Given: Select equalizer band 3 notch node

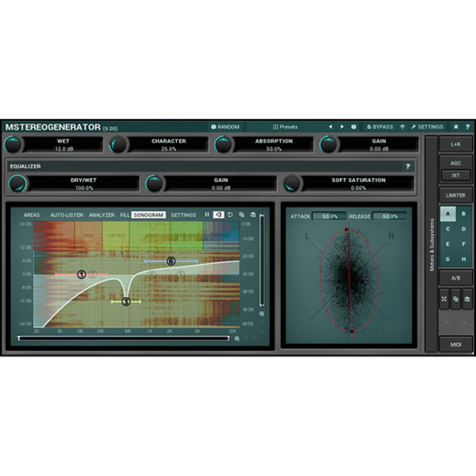Looking at the screenshot, I should [x=126, y=302].
